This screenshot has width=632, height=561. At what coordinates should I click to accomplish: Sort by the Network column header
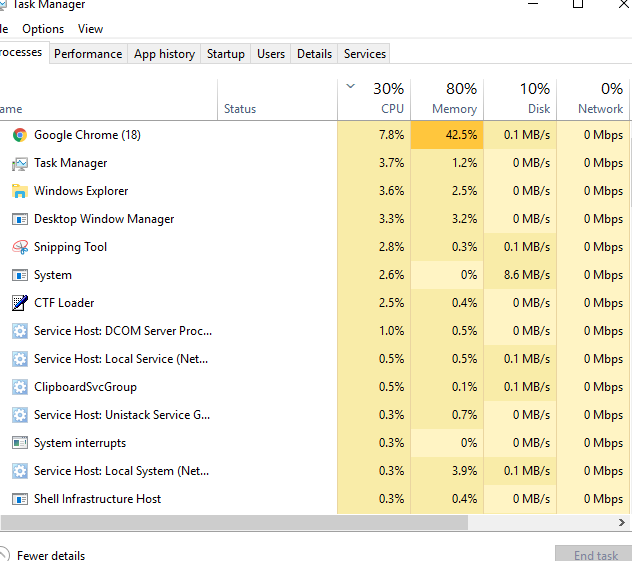tap(593, 100)
